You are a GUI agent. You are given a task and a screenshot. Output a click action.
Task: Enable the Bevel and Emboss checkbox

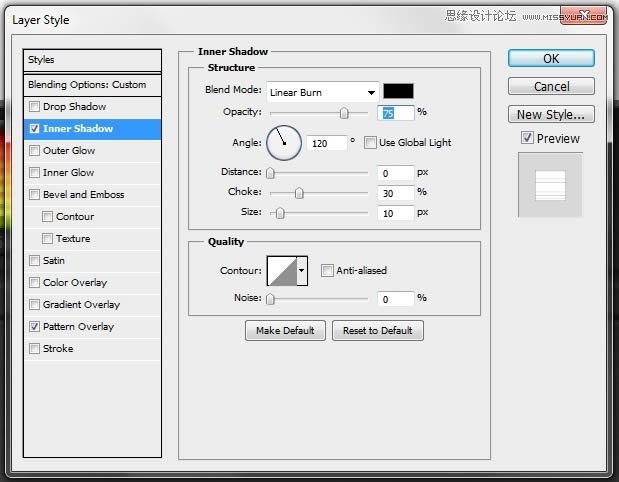coord(34,195)
